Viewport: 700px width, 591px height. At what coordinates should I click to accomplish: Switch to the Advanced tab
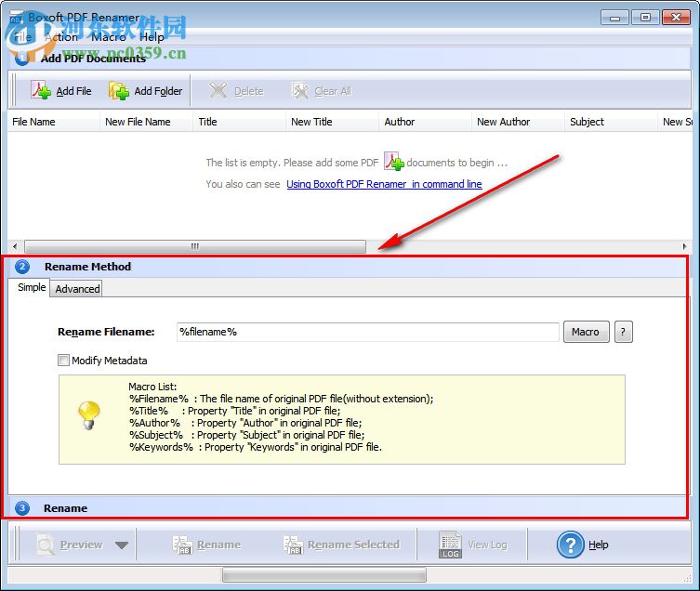77,289
